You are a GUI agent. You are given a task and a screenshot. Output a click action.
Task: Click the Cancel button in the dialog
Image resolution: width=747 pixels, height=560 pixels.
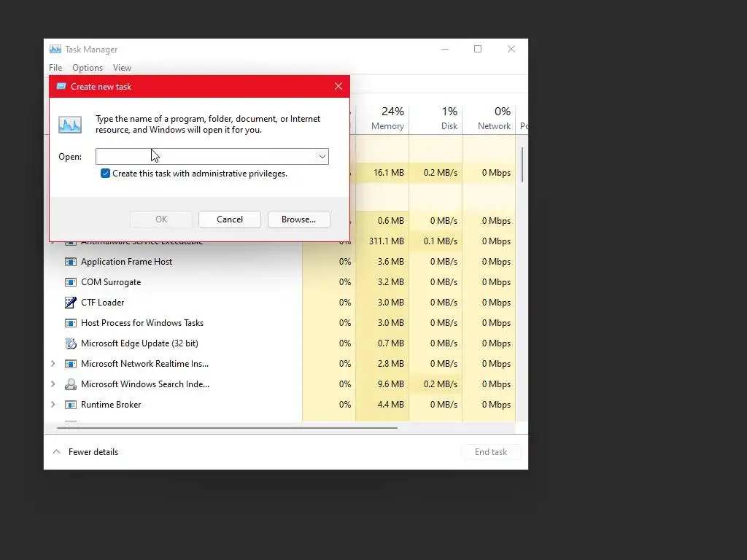pos(230,219)
